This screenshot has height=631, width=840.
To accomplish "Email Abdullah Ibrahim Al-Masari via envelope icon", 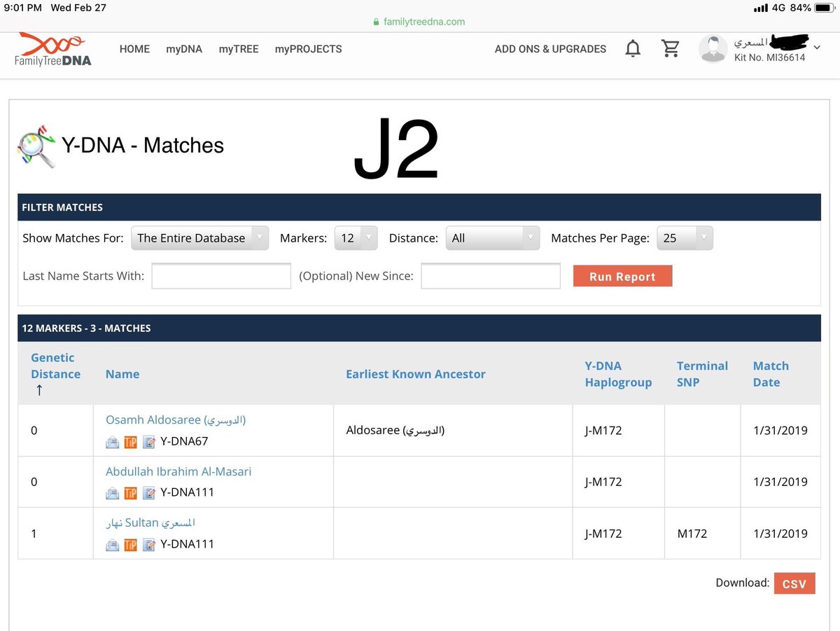I will pos(112,493).
